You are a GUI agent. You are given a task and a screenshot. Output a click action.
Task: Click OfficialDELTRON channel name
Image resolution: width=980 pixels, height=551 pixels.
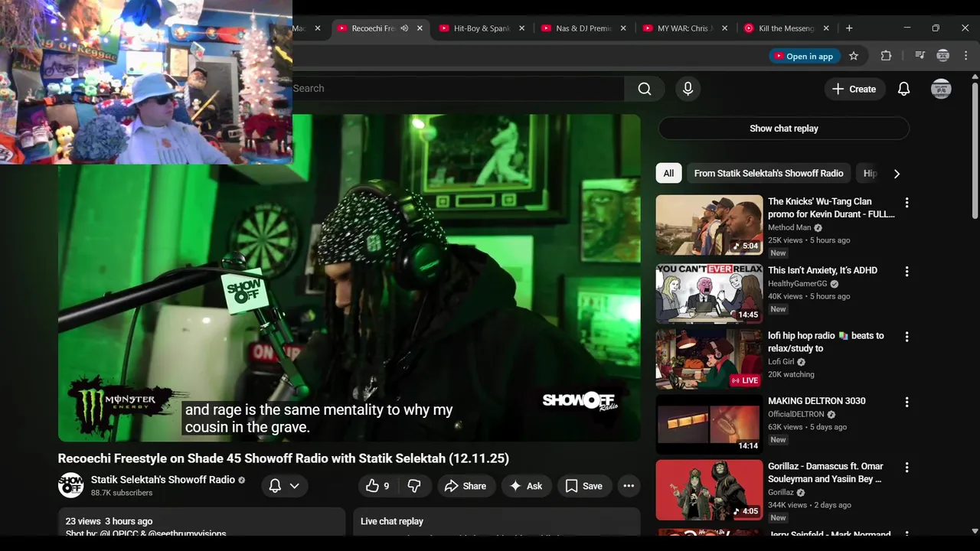(x=795, y=414)
